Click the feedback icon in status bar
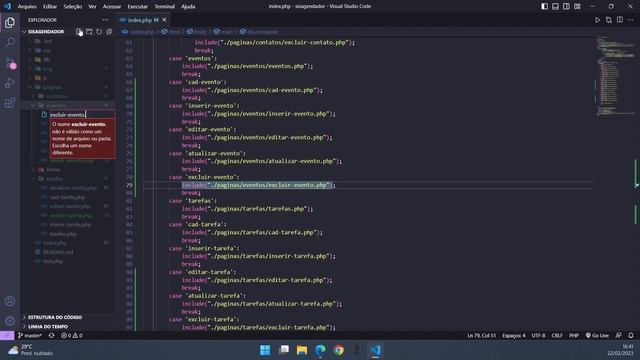Screen dimensions: 640x360 click(x=619, y=336)
